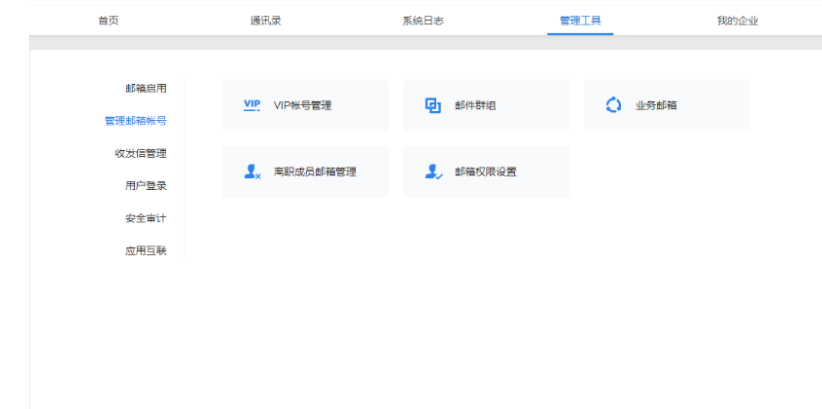Image resolution: width=822 pixels, height=409 pixels.
Task: Switch to the 通讯录 tab
Action: 265,21
